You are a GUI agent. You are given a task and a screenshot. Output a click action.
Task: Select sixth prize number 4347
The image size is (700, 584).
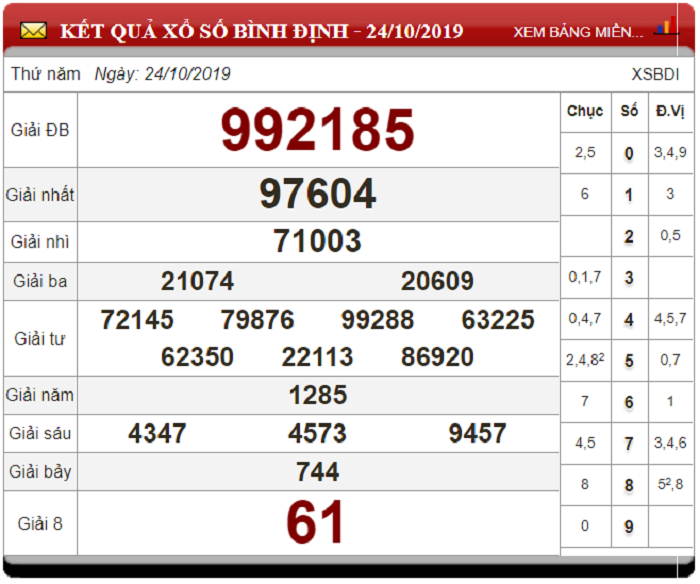157,433
